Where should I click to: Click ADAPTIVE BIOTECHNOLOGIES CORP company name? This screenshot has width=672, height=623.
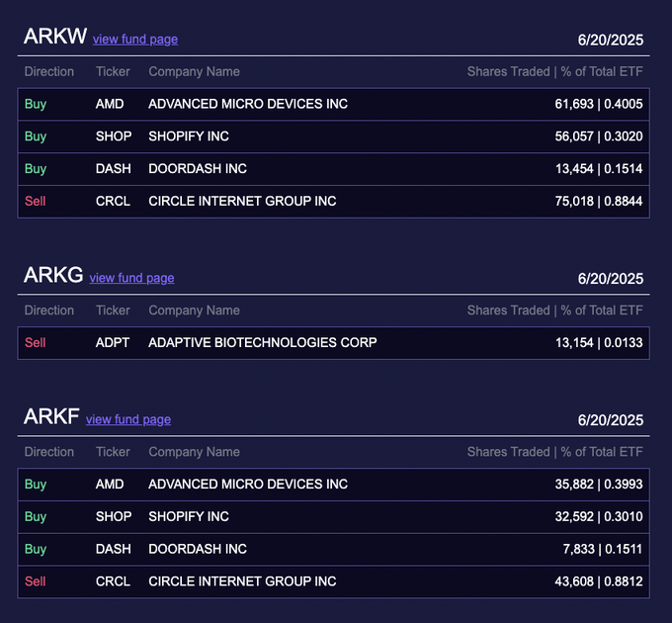[263, 343]
